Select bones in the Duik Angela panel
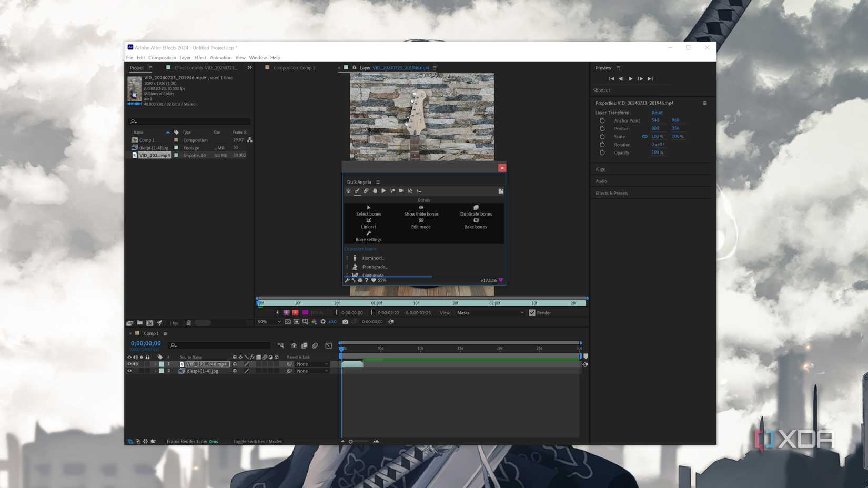Screen dimensions: 868x488 [368, 210]
